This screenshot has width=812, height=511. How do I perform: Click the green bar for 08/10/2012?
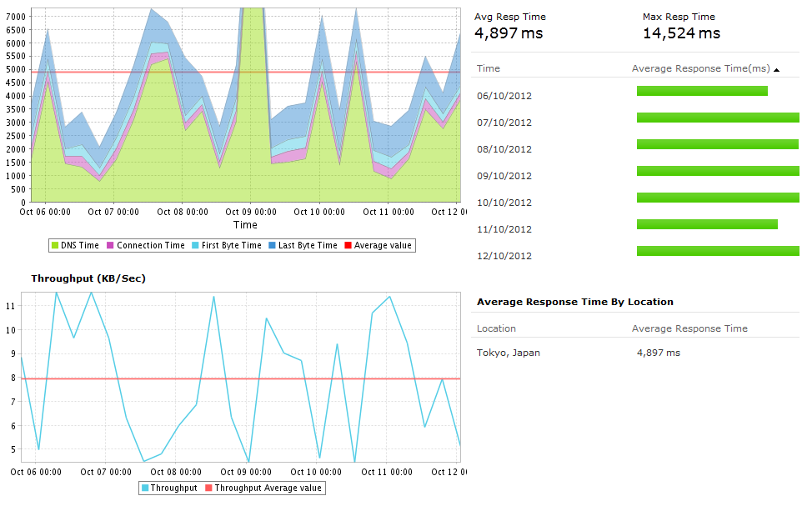coord(718,144)
